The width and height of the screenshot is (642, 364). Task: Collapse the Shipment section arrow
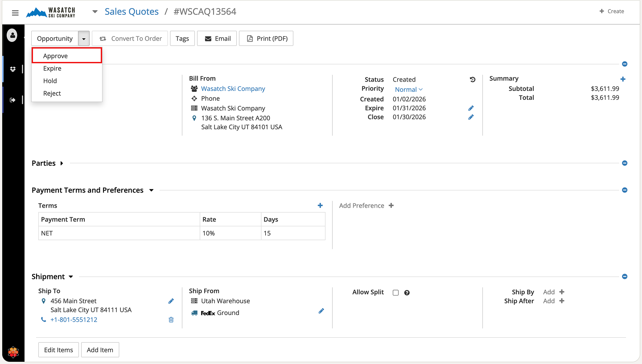tap(70, 277)
